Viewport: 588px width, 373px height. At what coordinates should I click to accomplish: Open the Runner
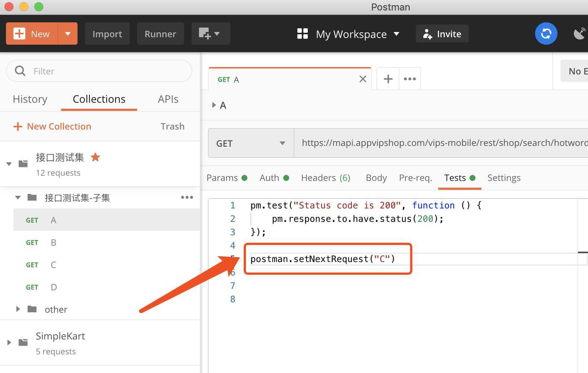tap(160, 34)
